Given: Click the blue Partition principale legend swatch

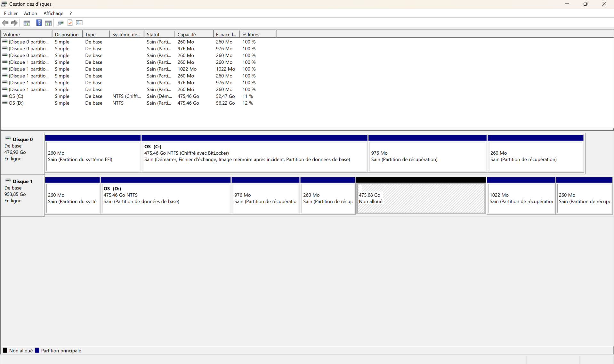Looking at the screenshot, I should coord(37,351).
